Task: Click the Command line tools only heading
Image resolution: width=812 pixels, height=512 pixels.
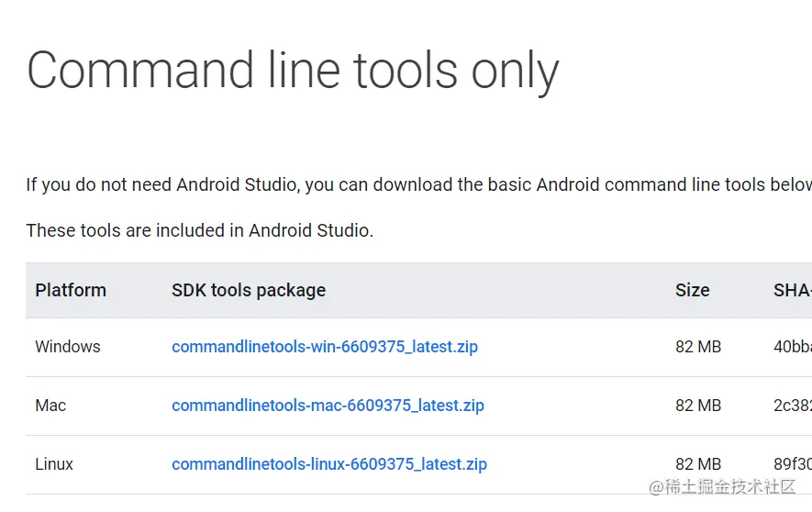Action: 293,71
